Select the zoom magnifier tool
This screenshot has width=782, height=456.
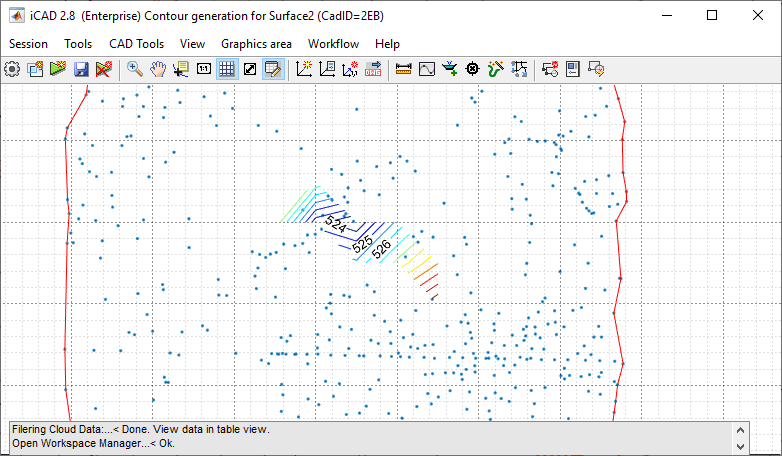(135, 69)
